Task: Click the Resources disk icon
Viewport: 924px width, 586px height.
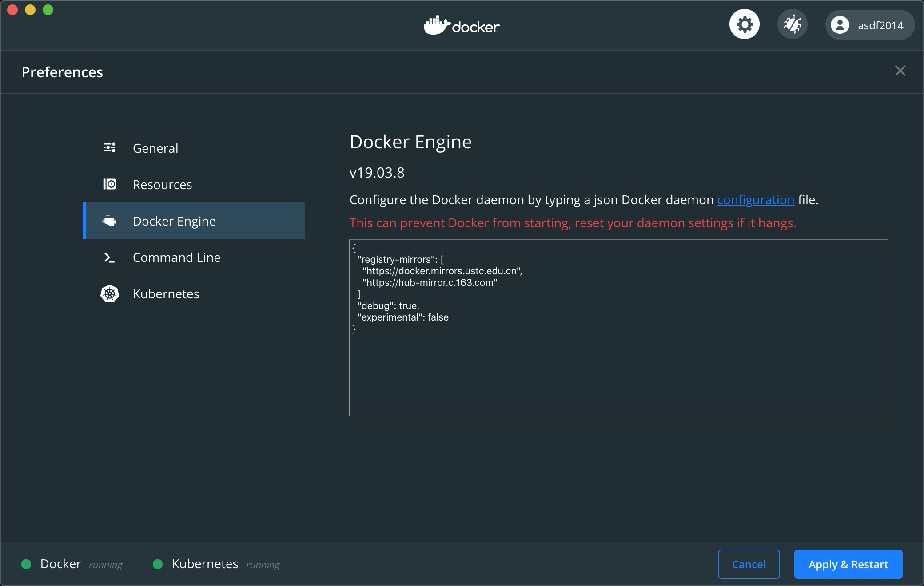Action: [110, 184]
